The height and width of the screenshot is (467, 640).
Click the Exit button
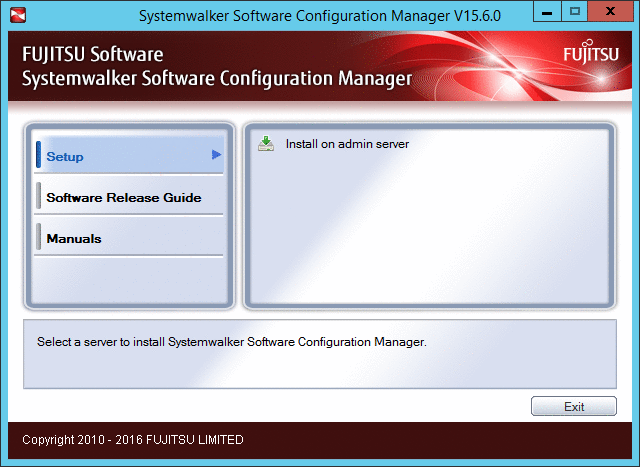[x=573, y=406]
